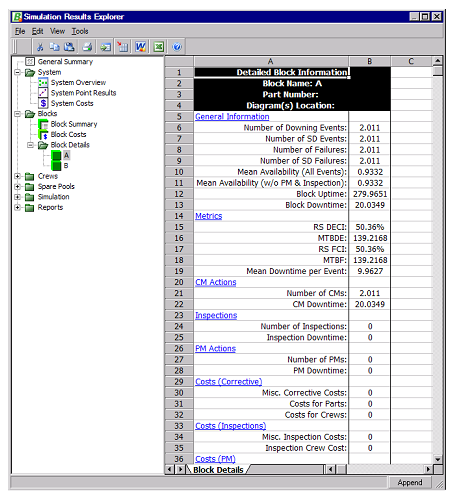
Task: Select column A header
Action: pyautogui.click(x=271, y=62)
